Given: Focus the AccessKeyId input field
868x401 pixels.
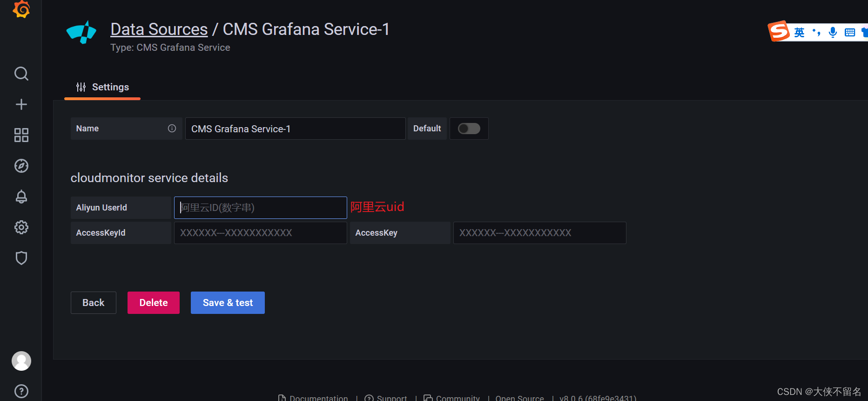Looking at the screenshot, I should (261, 233).
